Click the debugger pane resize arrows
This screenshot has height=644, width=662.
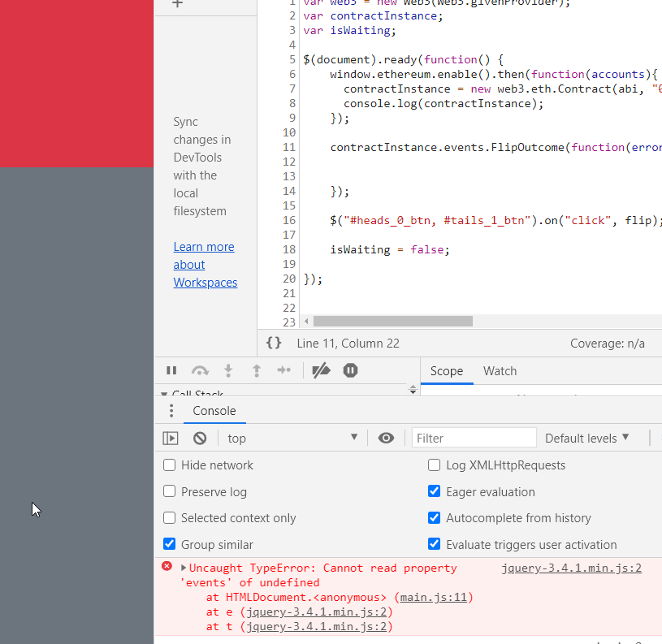[413, 390]
